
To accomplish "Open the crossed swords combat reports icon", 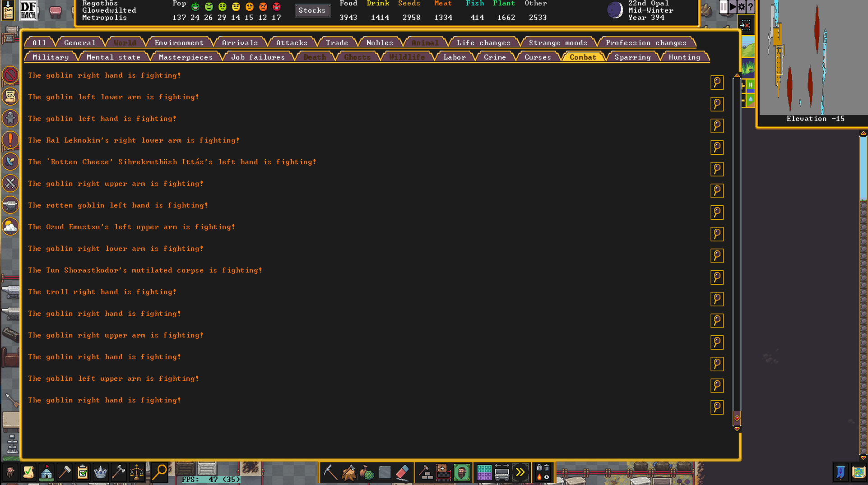I will click(10, 183).
